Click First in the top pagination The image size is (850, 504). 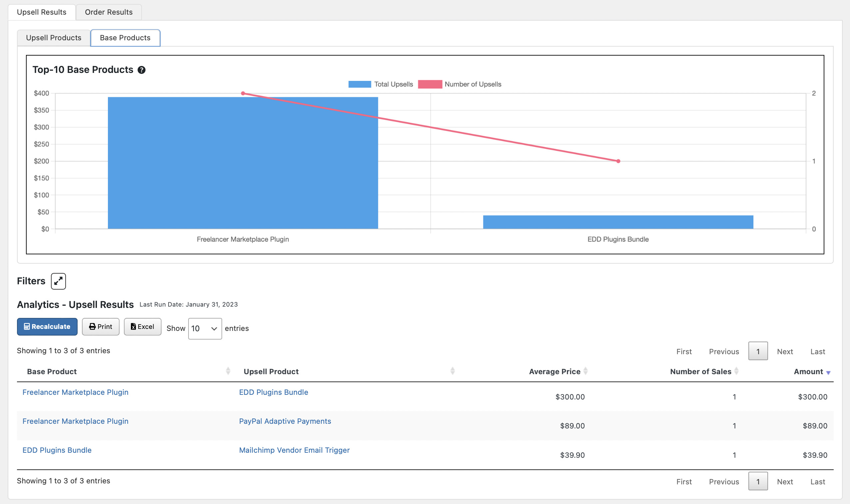click(x=684, y=352)
